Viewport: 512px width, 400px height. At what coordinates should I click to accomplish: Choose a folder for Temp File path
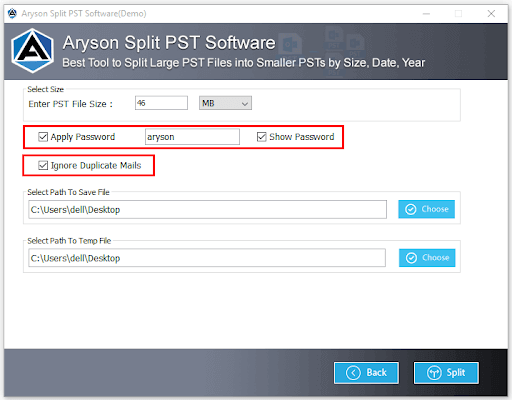click(x=427, y=258)
